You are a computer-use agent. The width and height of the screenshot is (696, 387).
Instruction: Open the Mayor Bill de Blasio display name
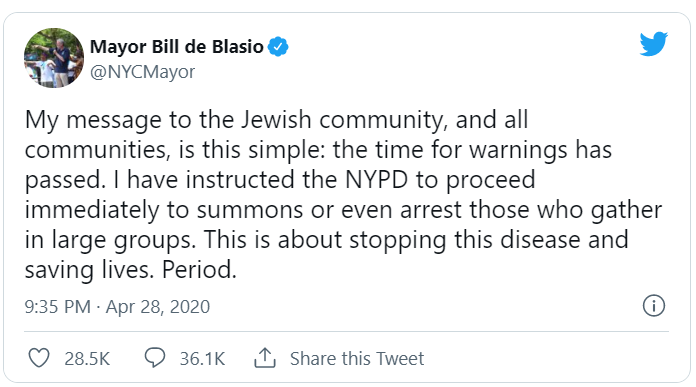pos(177,47)
